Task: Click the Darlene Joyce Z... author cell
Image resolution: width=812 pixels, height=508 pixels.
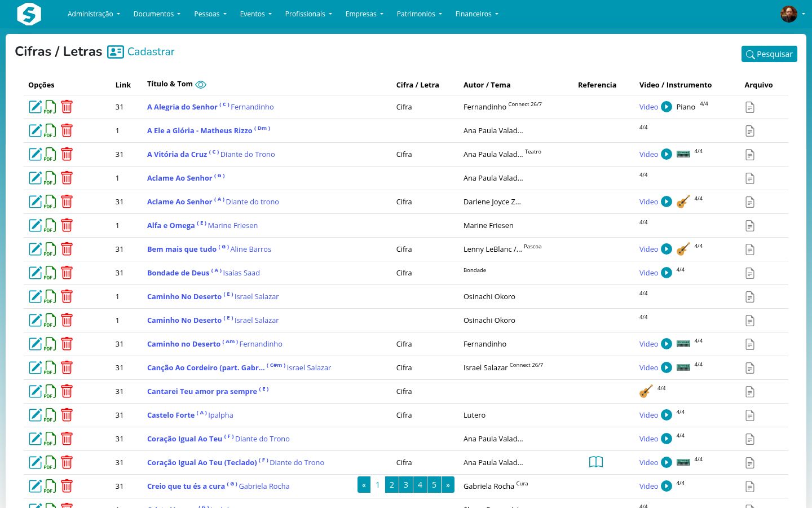Action: tap(492, 202)
